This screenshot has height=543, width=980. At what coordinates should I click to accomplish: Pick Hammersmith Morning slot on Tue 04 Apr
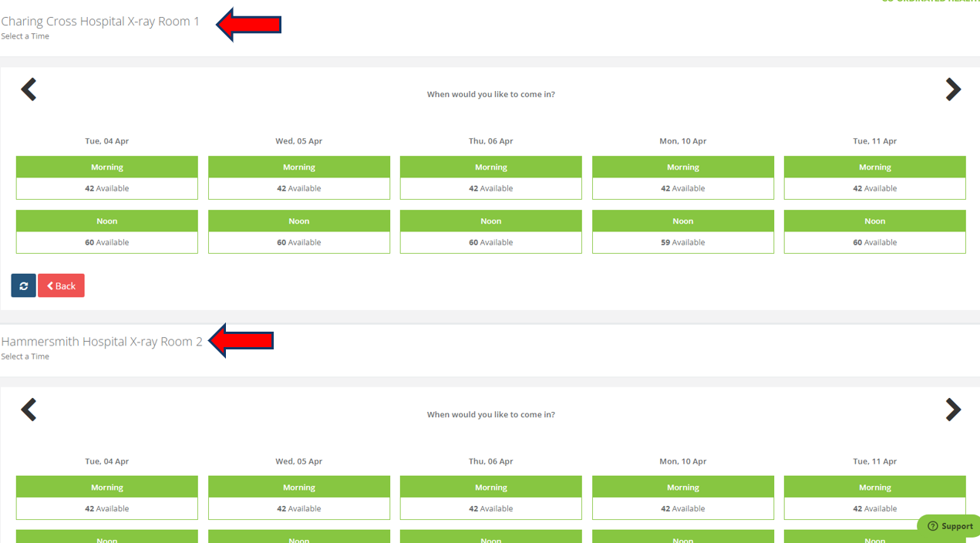[107, 497]
